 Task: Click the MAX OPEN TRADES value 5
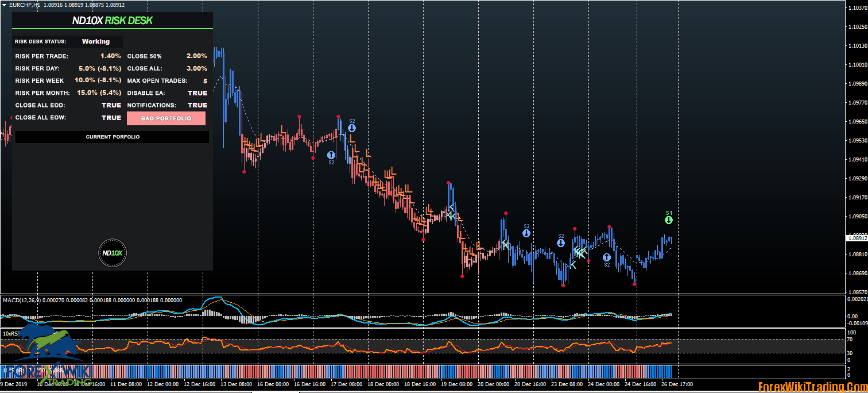pos(205,81)
